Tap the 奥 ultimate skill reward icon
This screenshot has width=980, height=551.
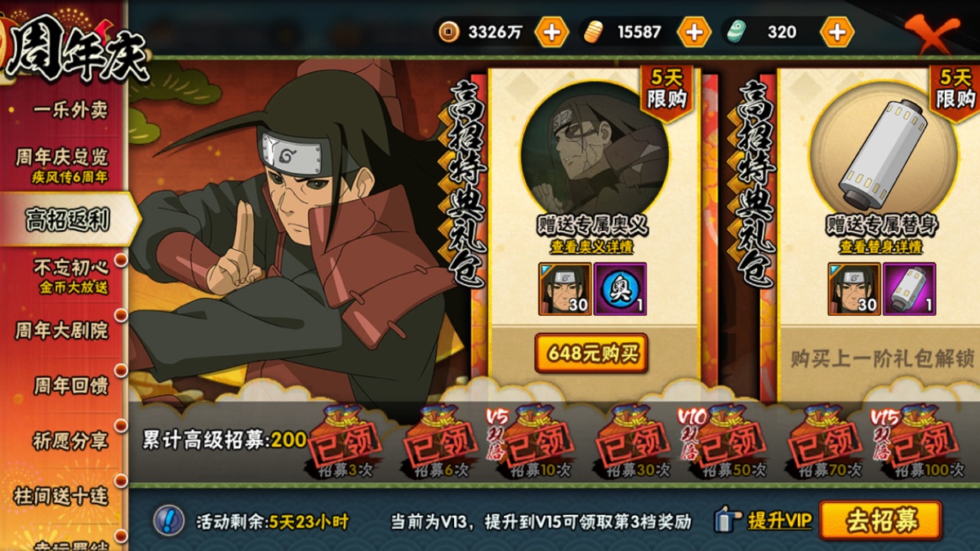(621, 289)
